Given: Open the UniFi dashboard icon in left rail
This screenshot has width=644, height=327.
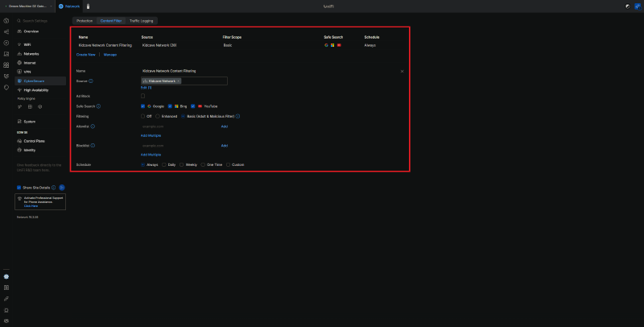Looking at the screenshot, I should pos(6,21).
